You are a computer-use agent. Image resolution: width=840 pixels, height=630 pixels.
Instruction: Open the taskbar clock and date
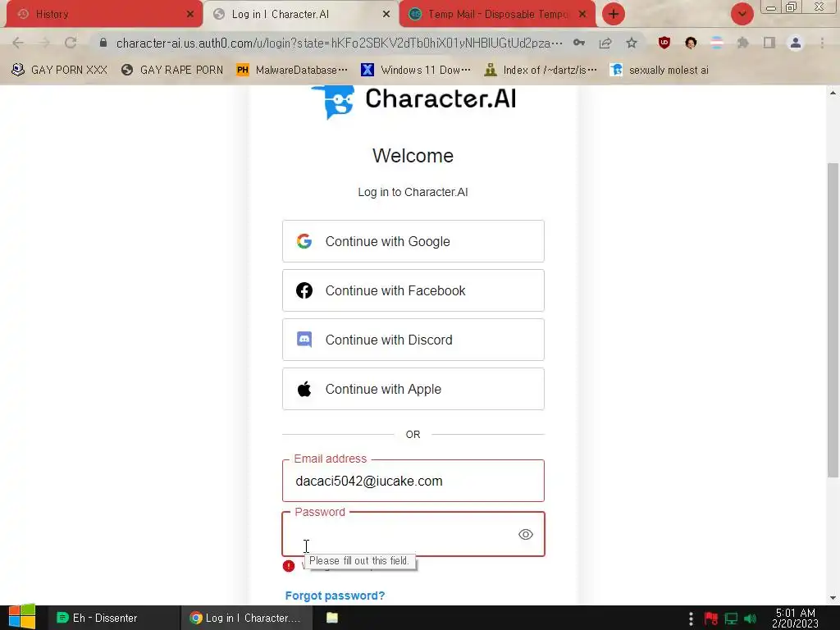795,618
